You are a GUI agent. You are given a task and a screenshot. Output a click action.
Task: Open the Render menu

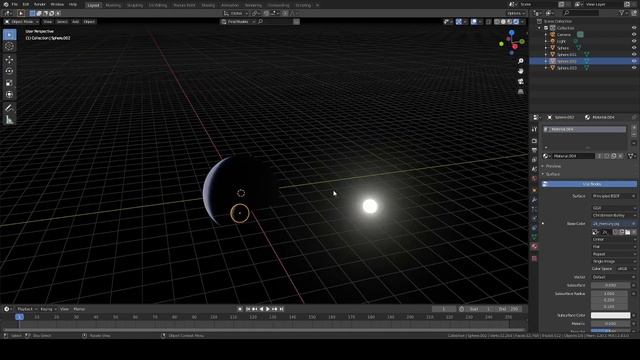pyautogui.click(x=40, y=4)
